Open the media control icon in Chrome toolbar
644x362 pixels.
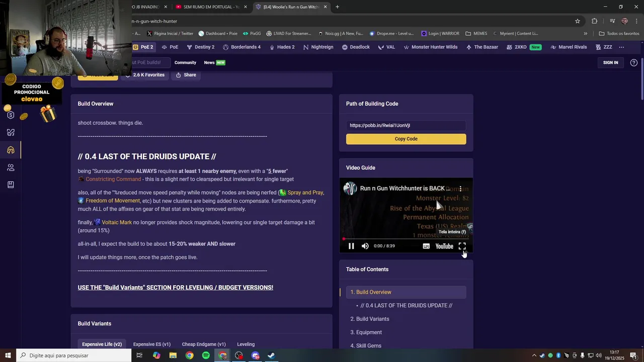pyautogui.click(x=612, y=21)
